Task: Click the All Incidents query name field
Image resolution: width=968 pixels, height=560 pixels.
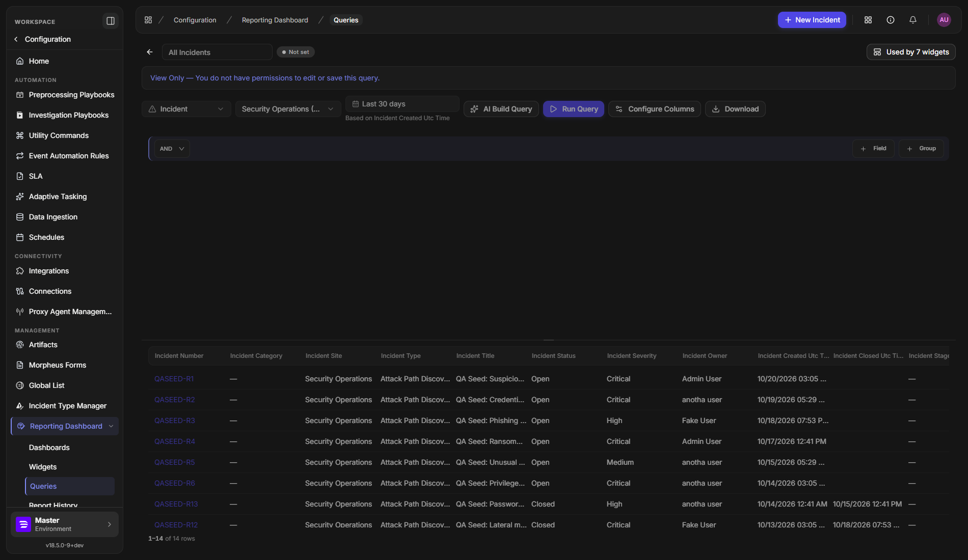Action: point(217,52)
